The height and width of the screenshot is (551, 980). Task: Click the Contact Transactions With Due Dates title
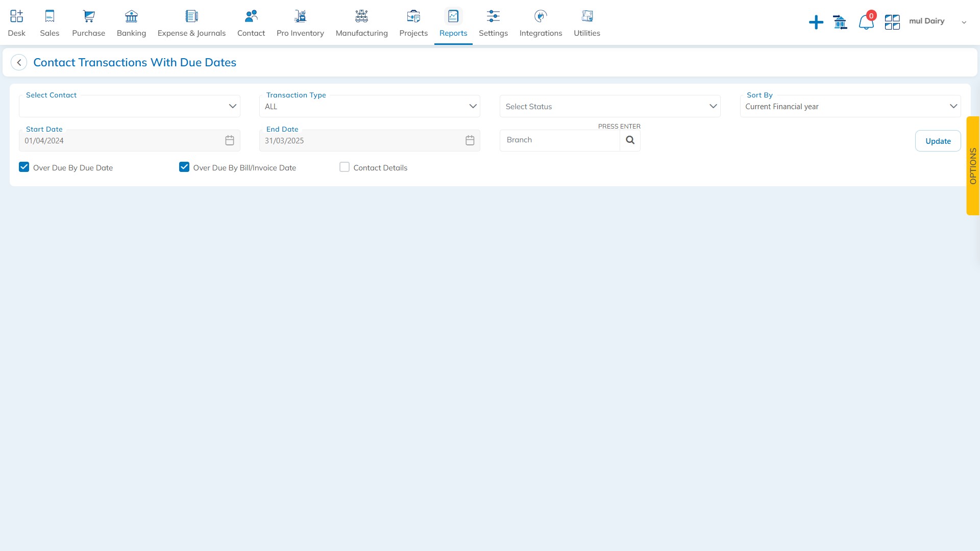135,62
